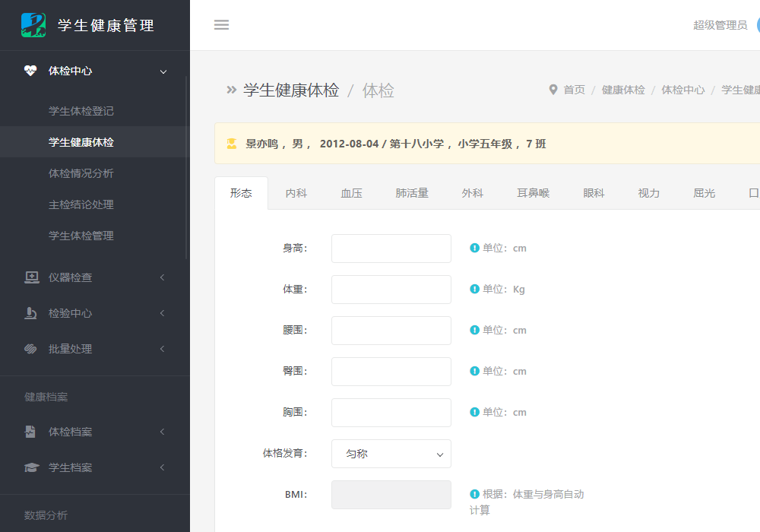Image resolution: width=760 pixels, height=532 pixels.
Task: Switch to the 肺活量 tab
Action: pyautogui.click(x=412, y=193)
